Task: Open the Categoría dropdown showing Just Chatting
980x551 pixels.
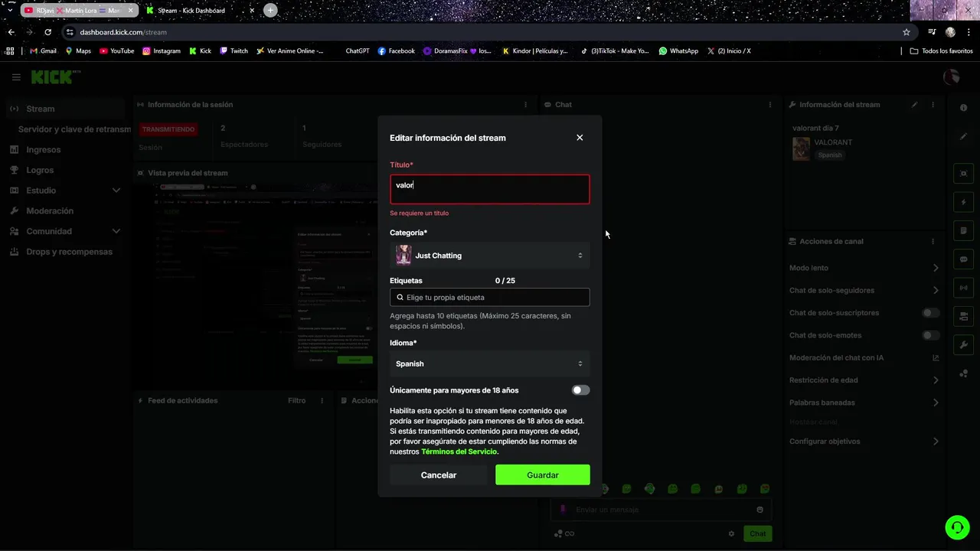Action: (x=490, y=256)
